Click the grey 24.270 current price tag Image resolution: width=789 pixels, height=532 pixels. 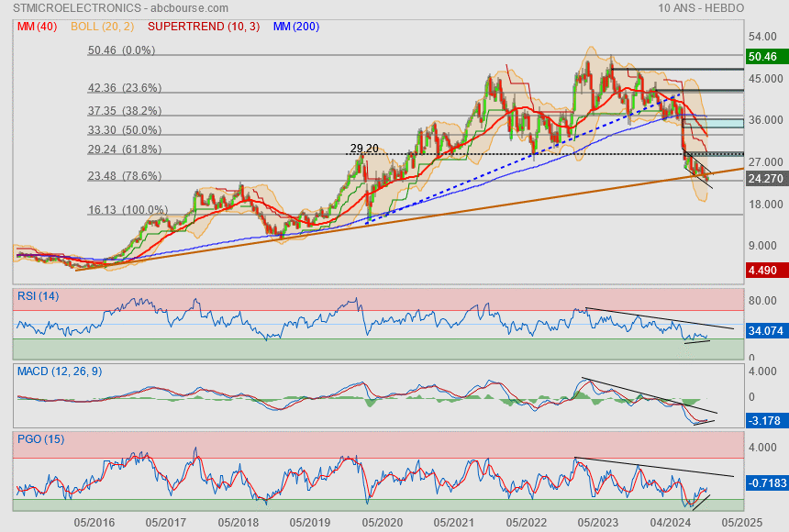[766, 178]
